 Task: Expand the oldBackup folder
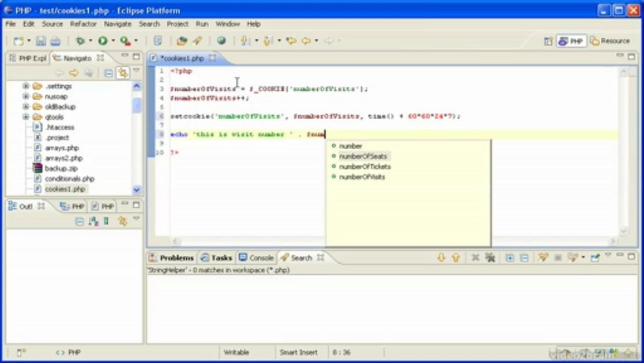[26, 107]
